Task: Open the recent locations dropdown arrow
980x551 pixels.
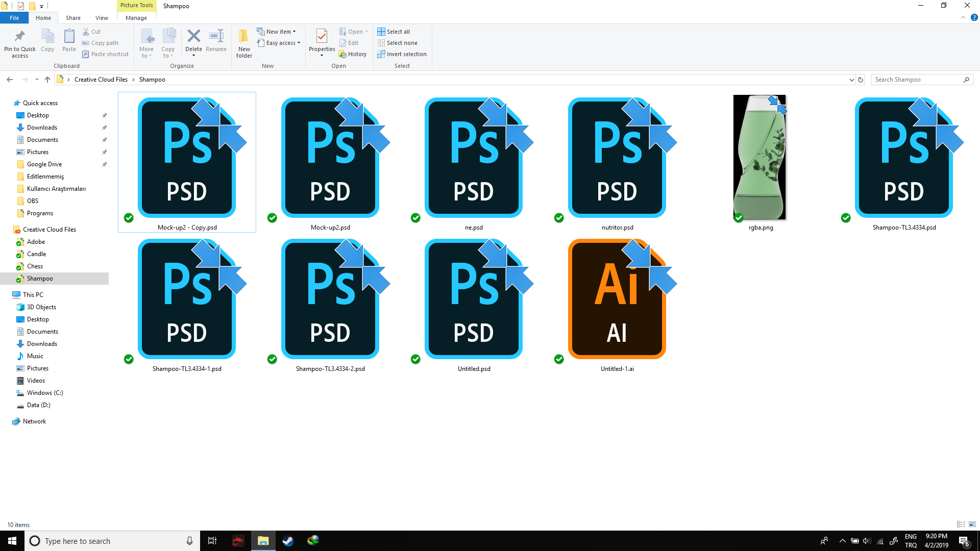Action: pyautogui.click(x=37, y=80)
